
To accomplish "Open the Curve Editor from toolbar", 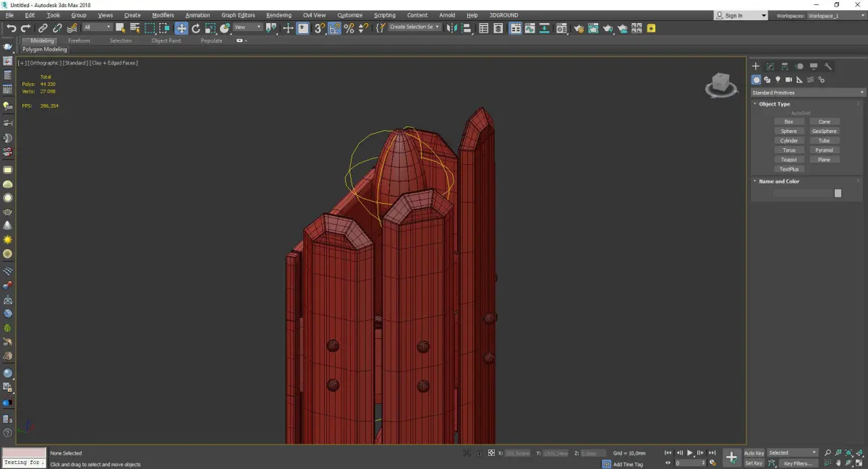I will coord(530,28).
